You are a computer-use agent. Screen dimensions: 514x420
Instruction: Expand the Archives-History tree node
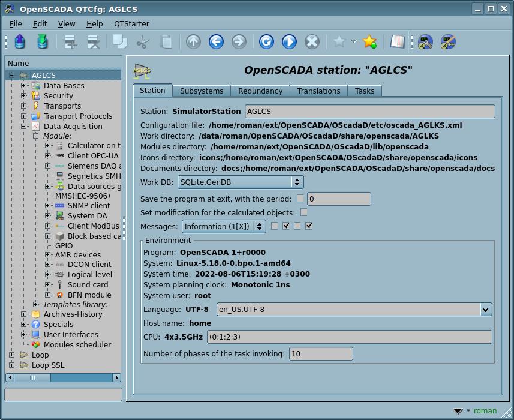[x=24, y=314]
